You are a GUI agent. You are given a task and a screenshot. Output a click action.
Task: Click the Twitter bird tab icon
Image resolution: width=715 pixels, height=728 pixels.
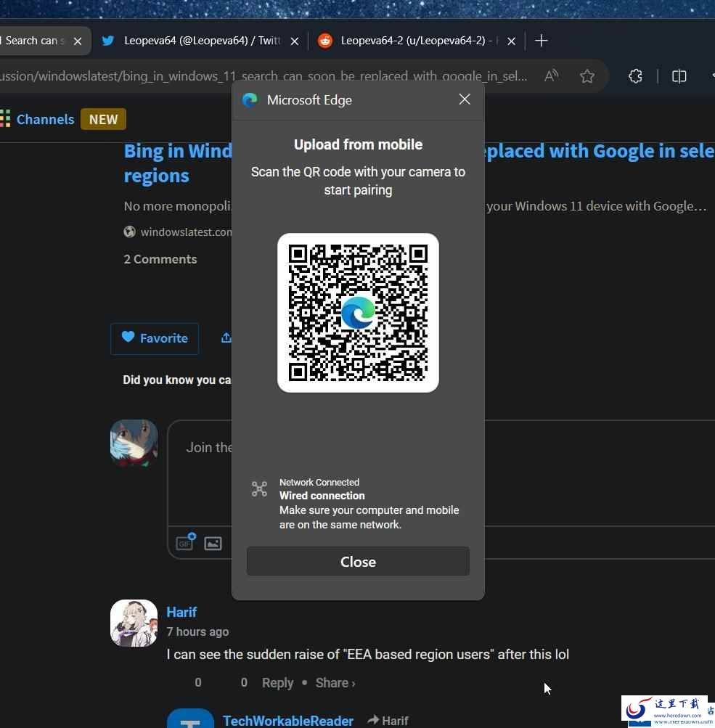click(x=107, y=41)
